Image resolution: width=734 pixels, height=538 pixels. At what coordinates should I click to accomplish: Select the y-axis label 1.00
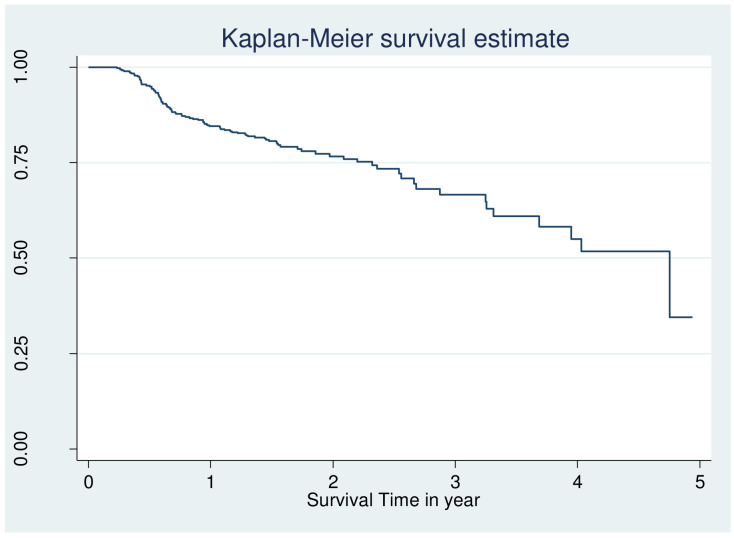[21, 67]
